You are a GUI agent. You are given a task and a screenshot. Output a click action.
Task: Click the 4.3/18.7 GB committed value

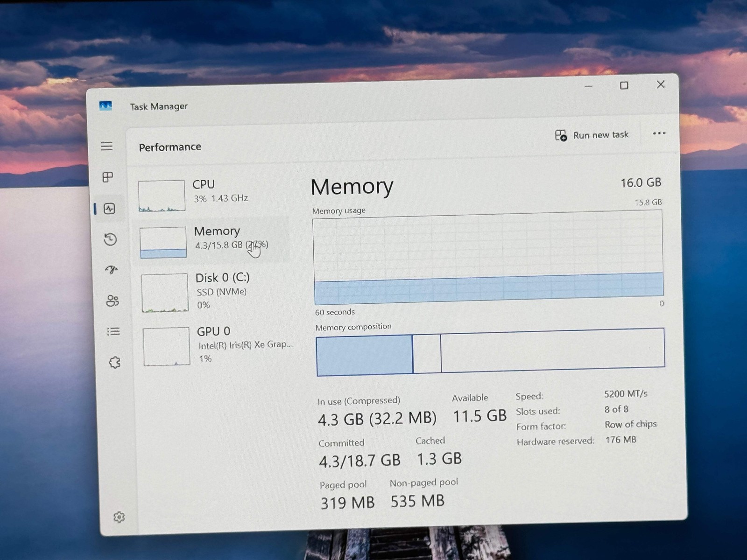359,461
